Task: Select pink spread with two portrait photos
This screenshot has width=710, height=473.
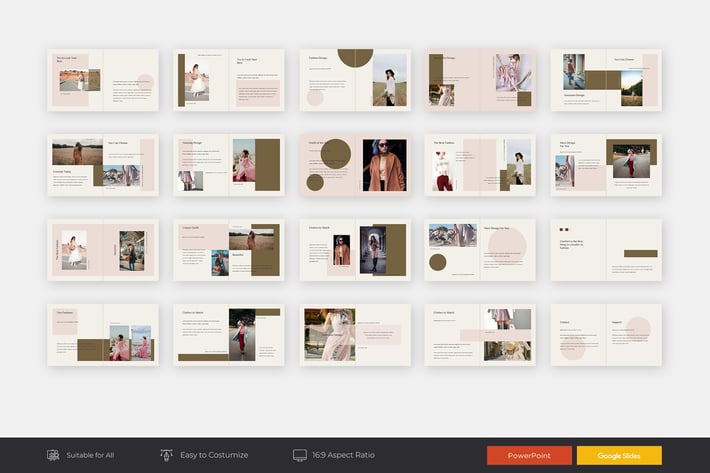Action: click(x=103, y=250)
